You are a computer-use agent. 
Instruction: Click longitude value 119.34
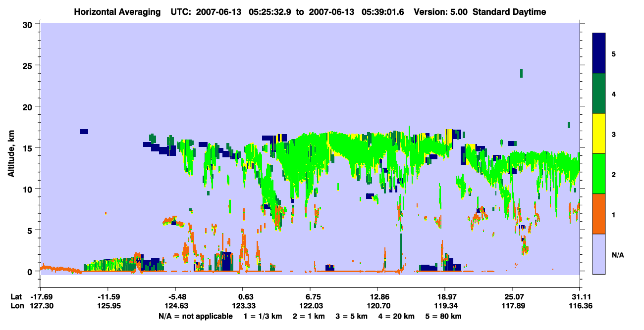coord(445,306)
